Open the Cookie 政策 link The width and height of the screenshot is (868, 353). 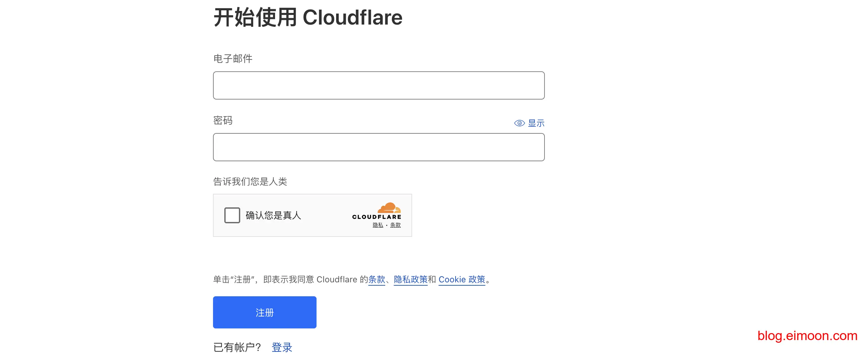[462, 279]
